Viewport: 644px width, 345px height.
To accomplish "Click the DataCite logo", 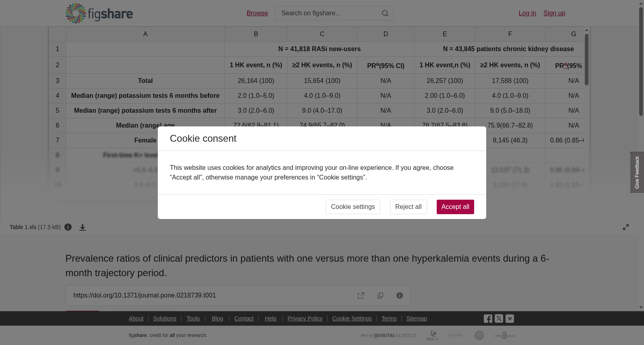I will coord(433,335).
